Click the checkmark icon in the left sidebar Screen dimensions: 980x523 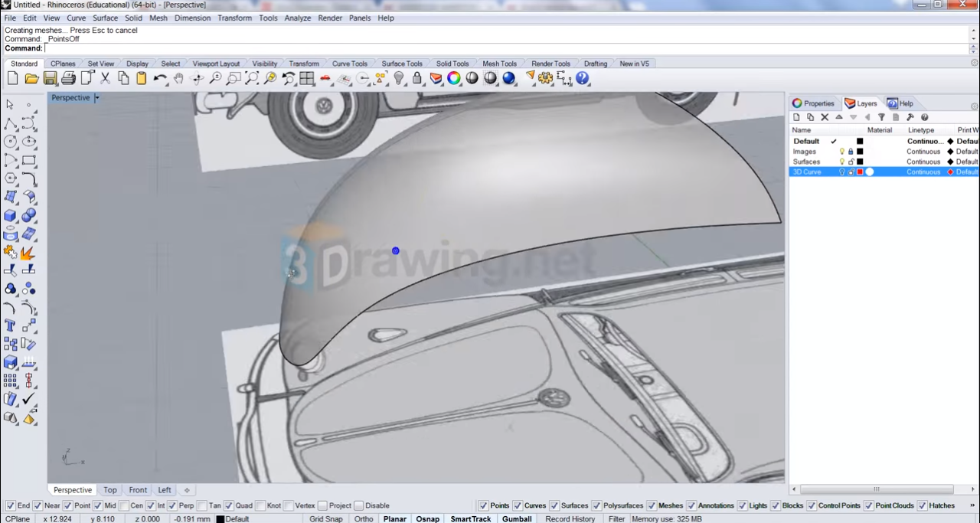pos(29,399)
